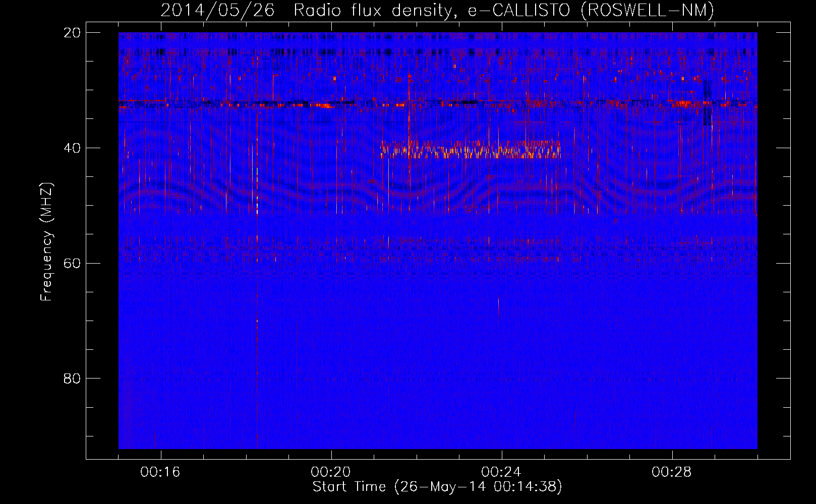This screenshot has width=816, height=504.
Task: Click the y-axis tick label "40"
Action: tap(72, 148)
